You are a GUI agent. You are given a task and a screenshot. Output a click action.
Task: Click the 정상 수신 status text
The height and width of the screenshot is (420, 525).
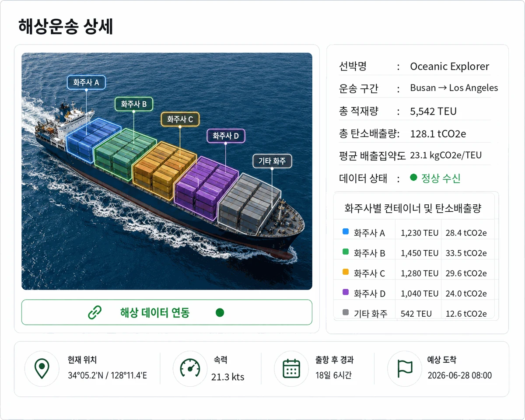tap(441, 178)
